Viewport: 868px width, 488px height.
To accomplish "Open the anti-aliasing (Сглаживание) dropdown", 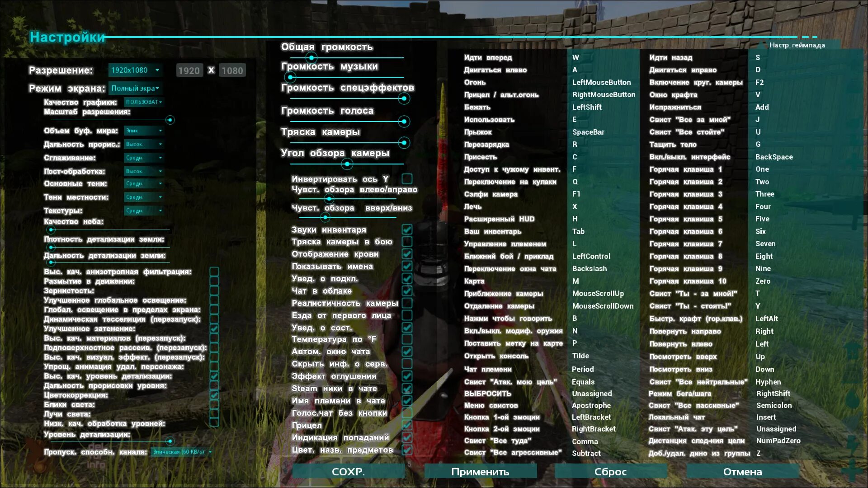I will pos(144,158).
